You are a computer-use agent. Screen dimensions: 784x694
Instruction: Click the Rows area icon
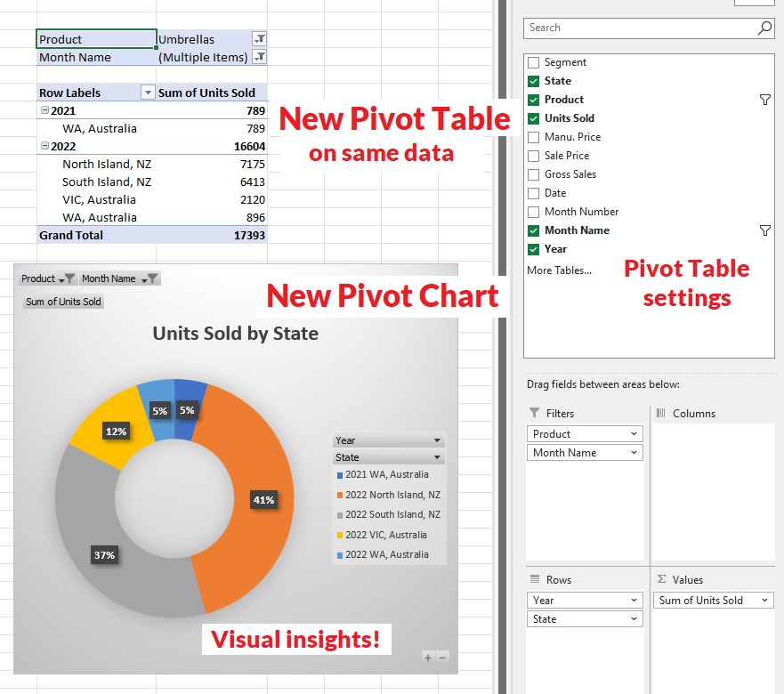tap(535, 579)
